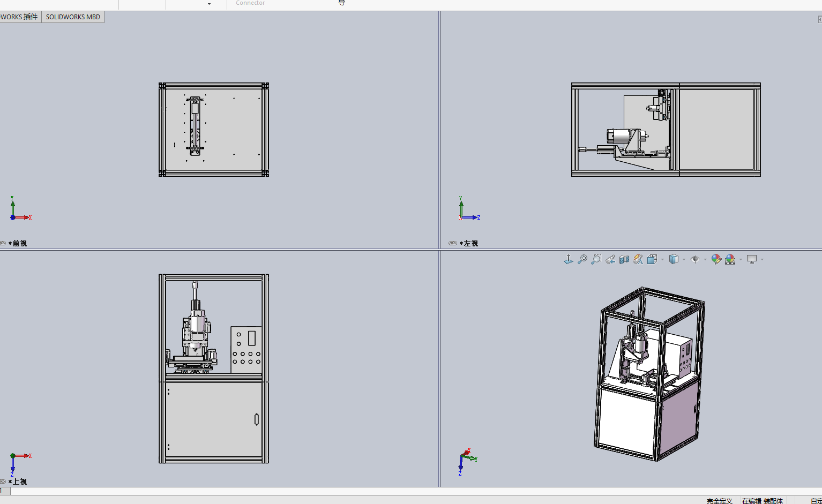Click the coordinate triad in the top view
Image resolution: width=822 pixels, height=504 pixels.
20,464
